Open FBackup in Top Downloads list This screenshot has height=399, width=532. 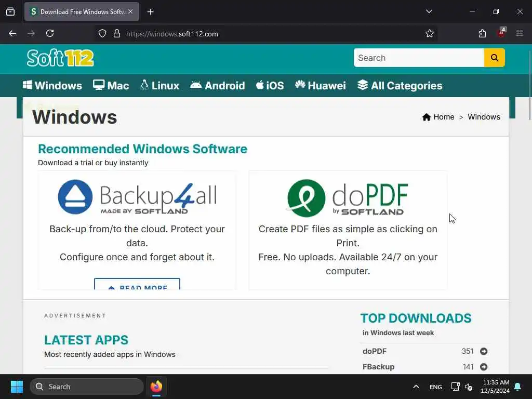[x=378, y=367]
